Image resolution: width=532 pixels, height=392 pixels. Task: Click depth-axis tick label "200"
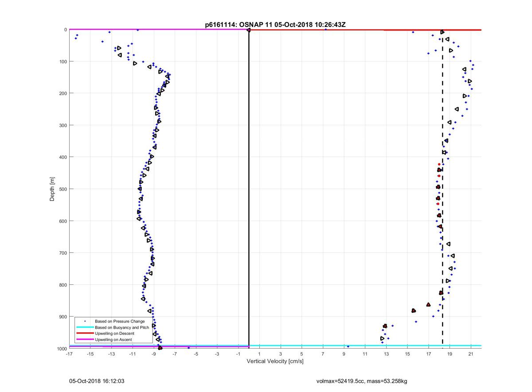click(63, 93)
